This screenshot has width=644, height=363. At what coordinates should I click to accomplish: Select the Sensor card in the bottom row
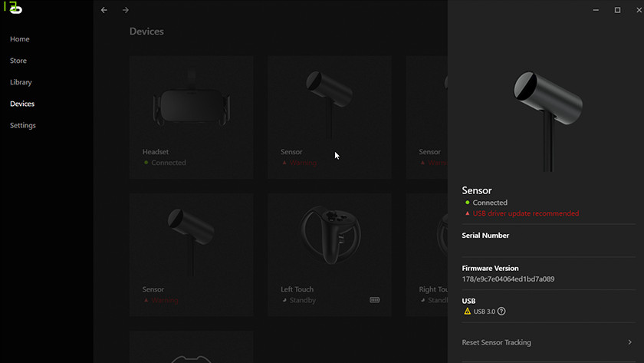[x=191, y=254]
